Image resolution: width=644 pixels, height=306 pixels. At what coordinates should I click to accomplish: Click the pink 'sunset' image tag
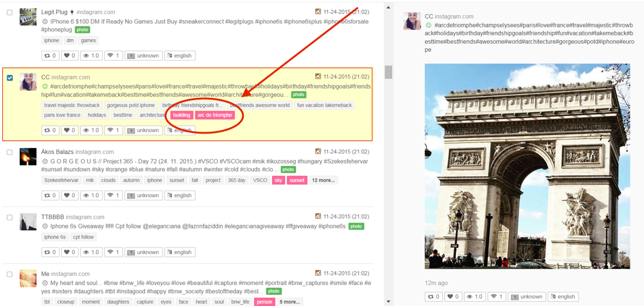(x=297, y=181)
